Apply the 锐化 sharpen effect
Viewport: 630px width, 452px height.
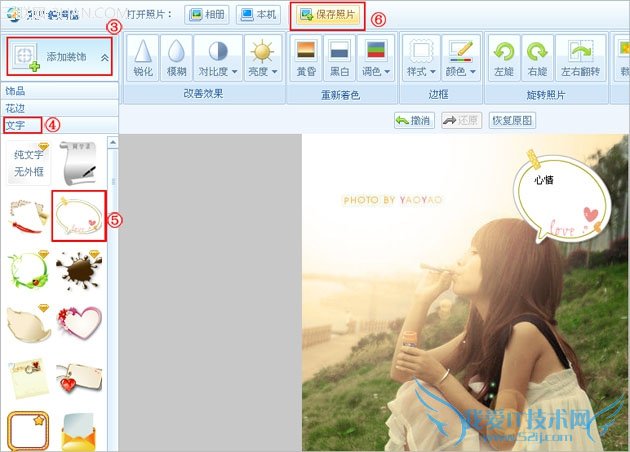[x=143, y=58]
